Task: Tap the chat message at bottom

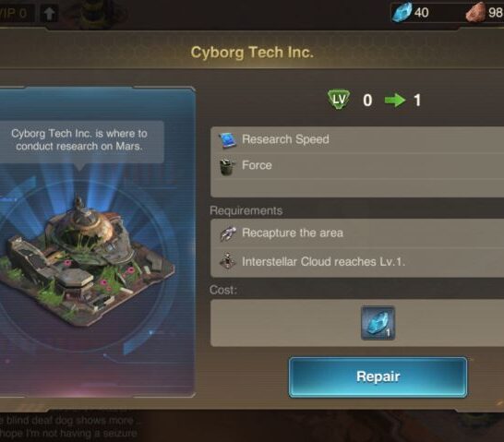Action: (x=69, y=426)
